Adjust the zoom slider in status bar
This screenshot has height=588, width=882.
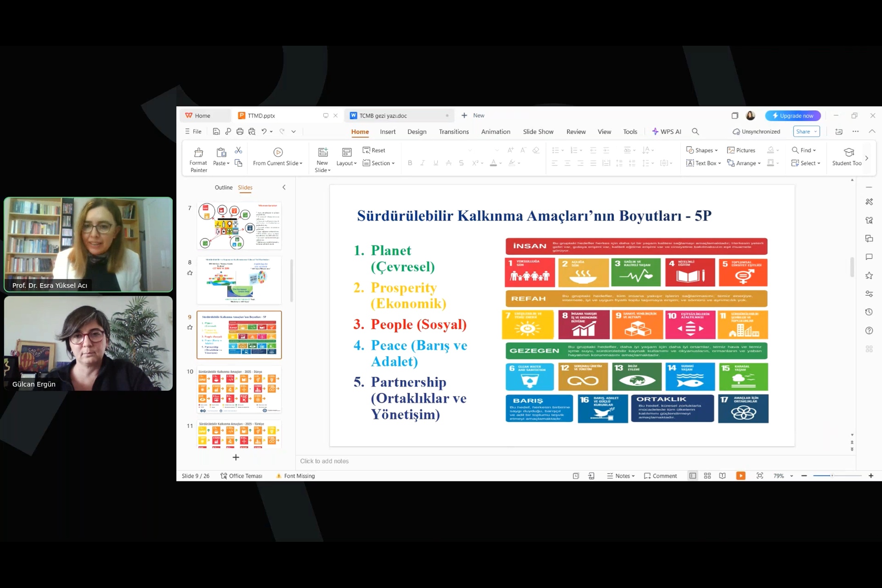coord(832,476)
